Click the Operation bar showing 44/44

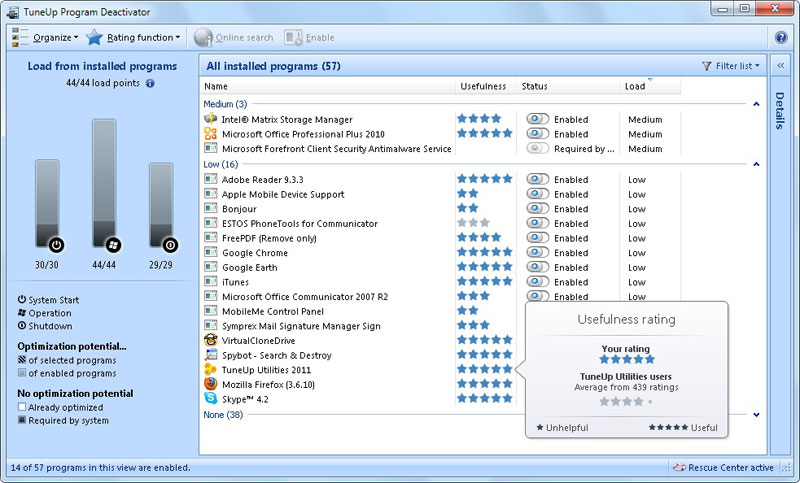[104, 184]
